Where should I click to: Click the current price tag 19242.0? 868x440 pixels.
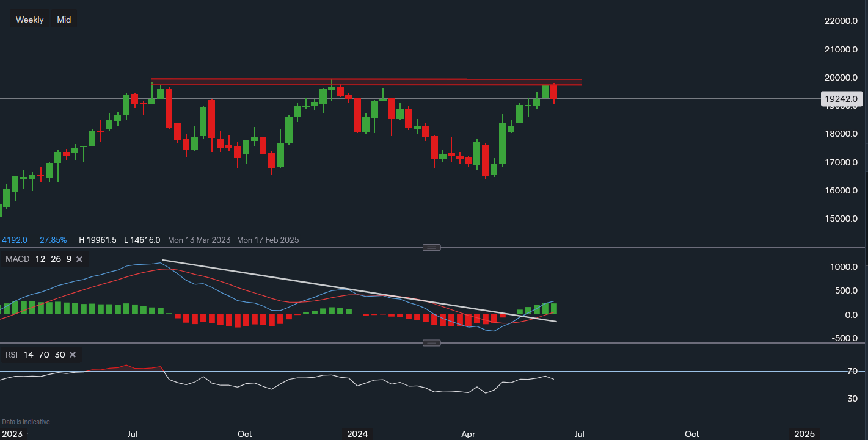click(x=841, y=99)
